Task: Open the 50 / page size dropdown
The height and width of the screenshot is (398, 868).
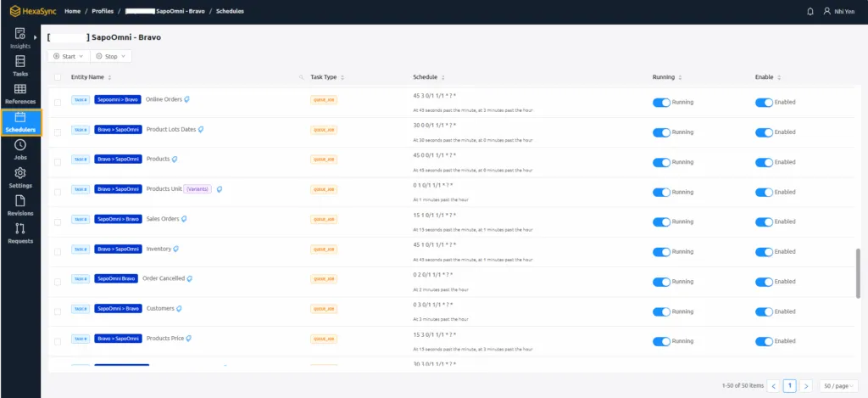Action: coord(838,386)
